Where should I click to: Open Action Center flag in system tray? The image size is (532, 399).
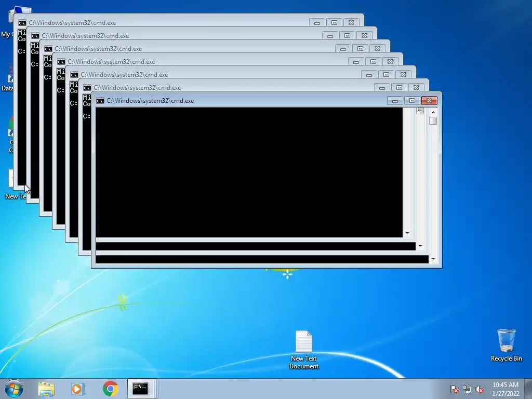pyautogui.click(x=455, y=389)
